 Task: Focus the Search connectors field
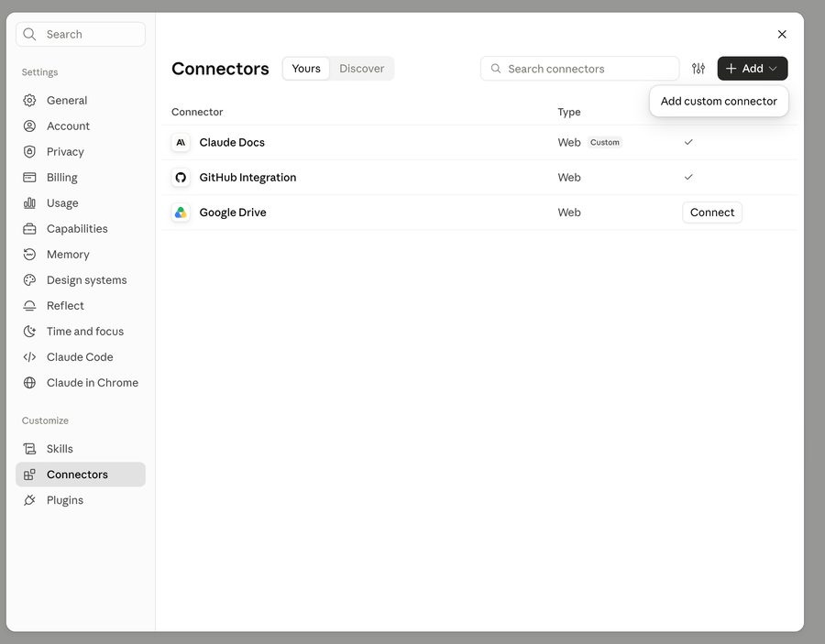pyautogui.click(x=580, y=69)
